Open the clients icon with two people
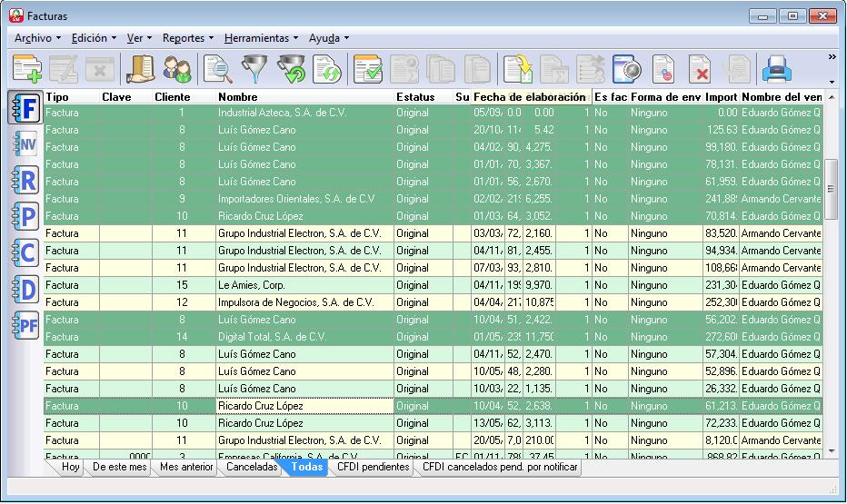Image resolution: width=847 pixels, height=504 pixels. (177, 69)
